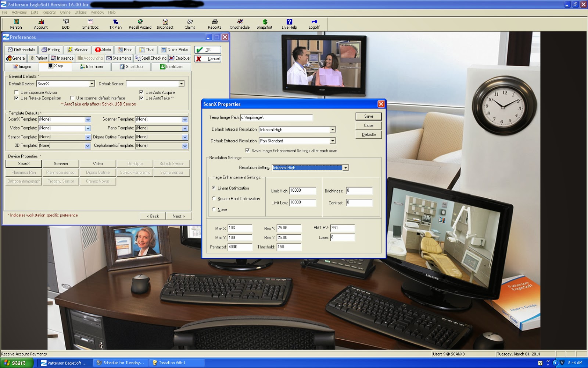The width and height of the screenshot is (588, 368).
Task: Click Save in ScanX Properties
Action: tap(368, 116)
